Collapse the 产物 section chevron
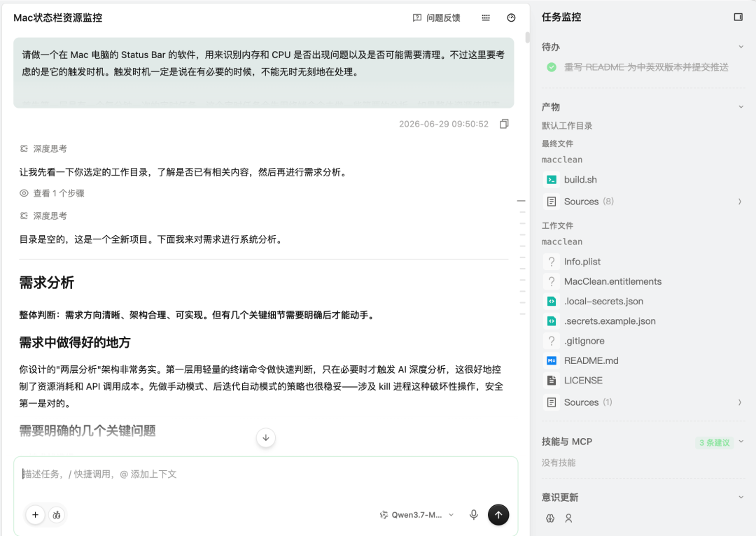Image resolution: width=756 pixels, height=536 pixels. click(x=741, y=106)
